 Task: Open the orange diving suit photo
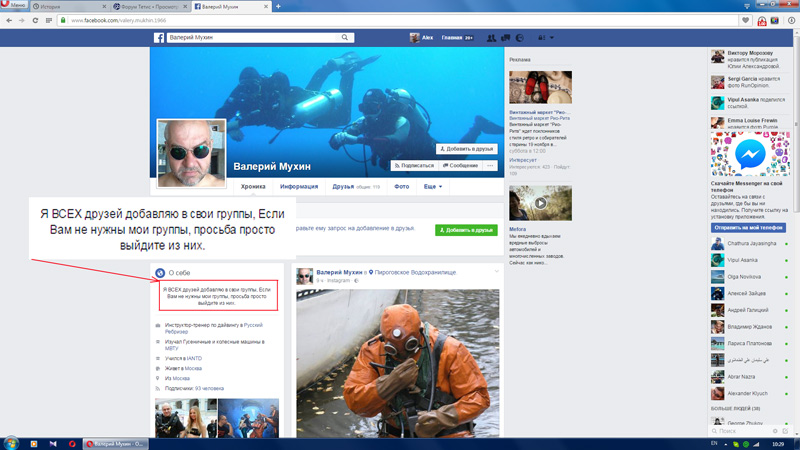coord(398,363)
